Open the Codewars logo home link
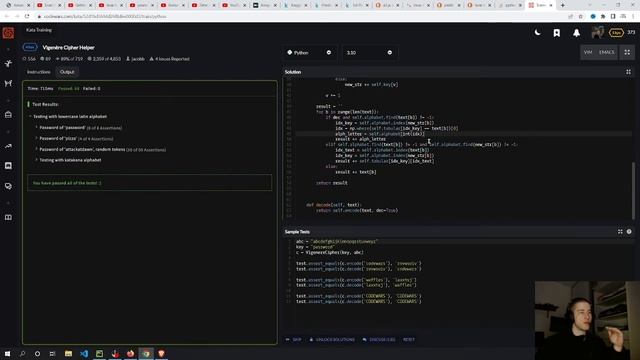The height and width of the screenshot is (360, 640). pos(8,33)
